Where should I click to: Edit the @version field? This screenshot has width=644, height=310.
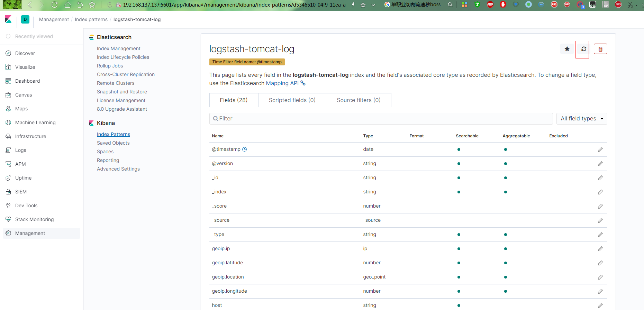click(600, 164)
